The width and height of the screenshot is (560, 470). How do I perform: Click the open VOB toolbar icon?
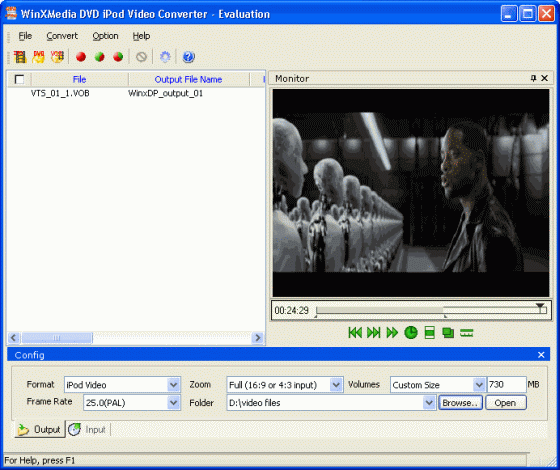pos(57,57)
